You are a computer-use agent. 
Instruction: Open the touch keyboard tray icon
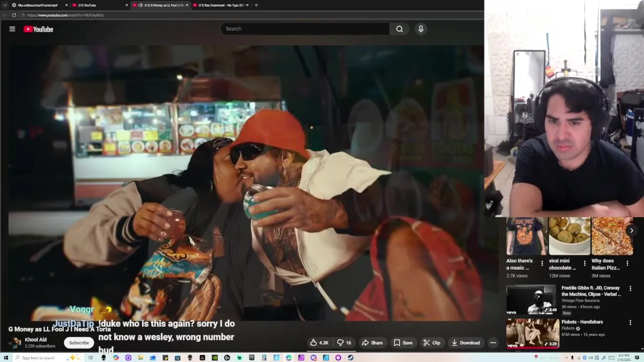[612, 357]
